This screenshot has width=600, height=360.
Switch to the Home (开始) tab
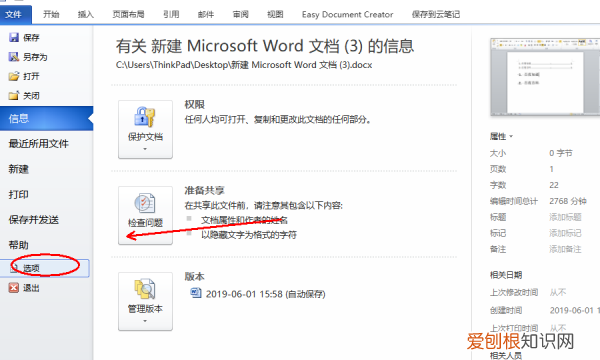pyautogui.click(x=51, y=15)
